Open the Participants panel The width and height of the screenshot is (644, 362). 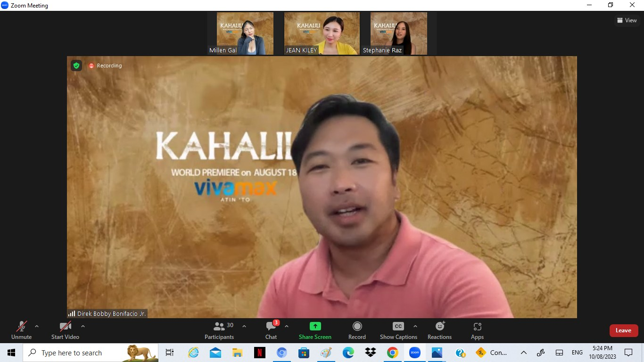(219, 330)
